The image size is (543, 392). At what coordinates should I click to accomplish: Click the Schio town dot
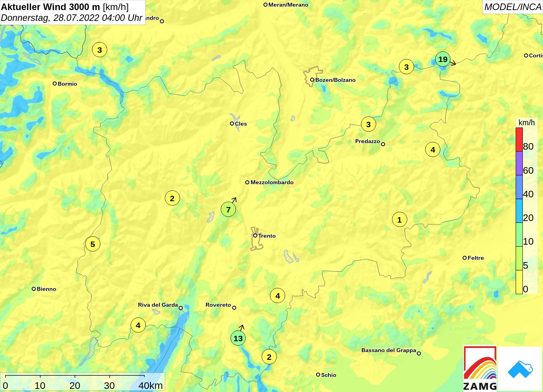(318, 375)
